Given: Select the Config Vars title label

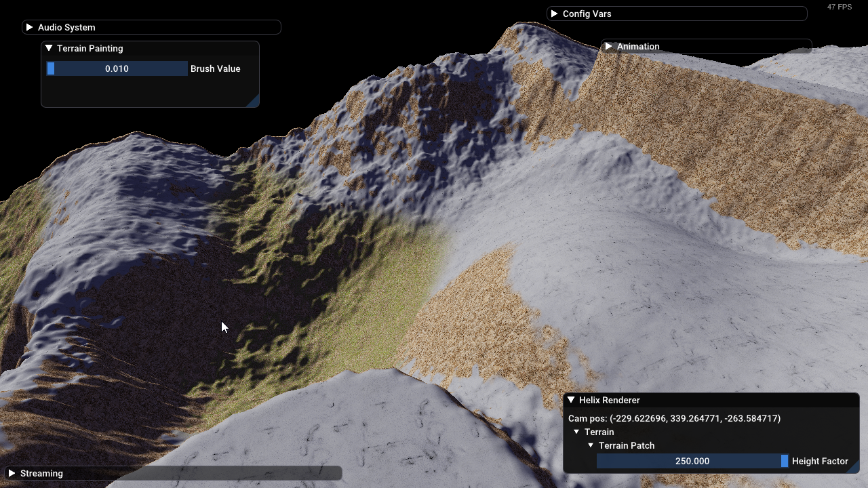Looking at the screenshot, I should [587, 14].
